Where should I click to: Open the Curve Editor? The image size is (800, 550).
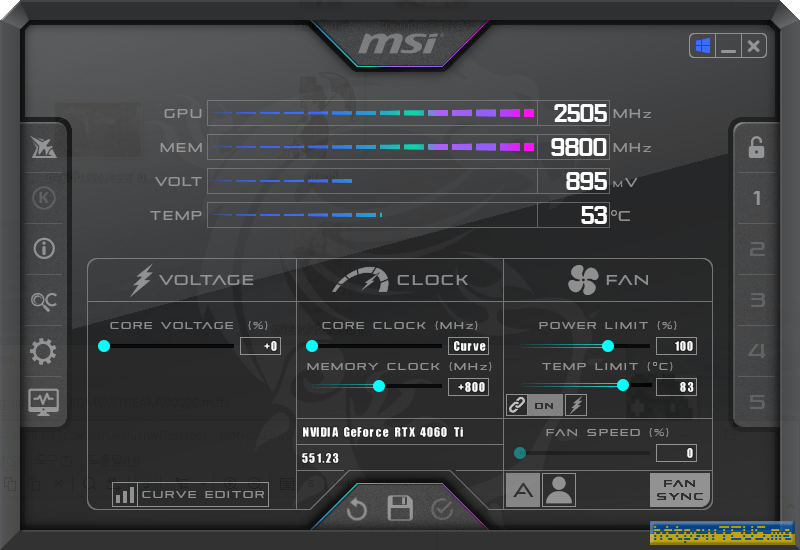coord(190,494)
